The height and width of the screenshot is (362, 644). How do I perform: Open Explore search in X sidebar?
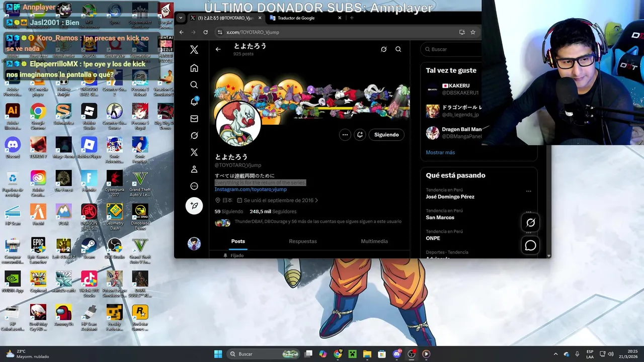pyautogui.click(x=194, y=84)
